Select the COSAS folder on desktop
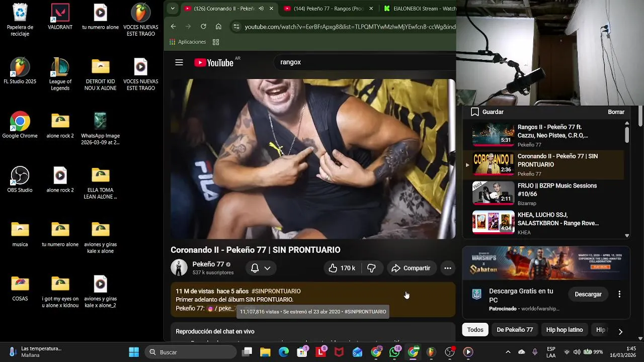The image size is (644, 362). point(20,289)
